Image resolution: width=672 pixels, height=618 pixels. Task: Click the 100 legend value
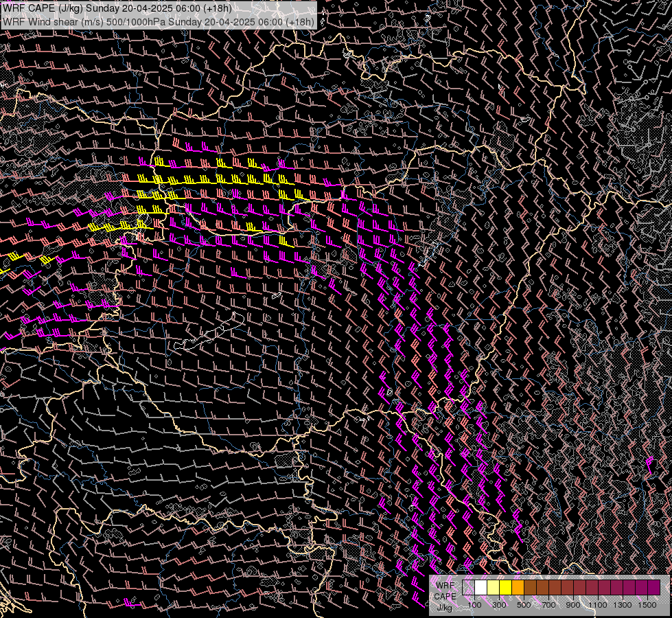(x=474, y=605)
